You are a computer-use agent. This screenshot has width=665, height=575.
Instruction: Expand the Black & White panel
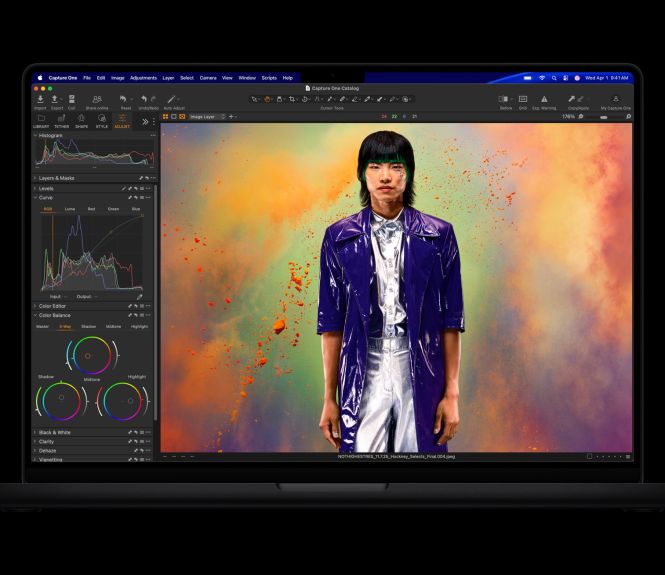36,432
